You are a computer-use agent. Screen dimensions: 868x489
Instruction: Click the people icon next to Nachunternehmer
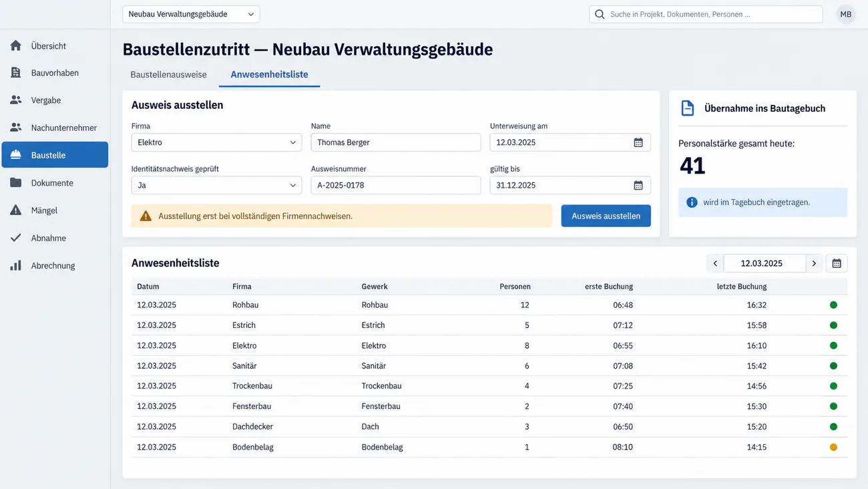[16, 128]
